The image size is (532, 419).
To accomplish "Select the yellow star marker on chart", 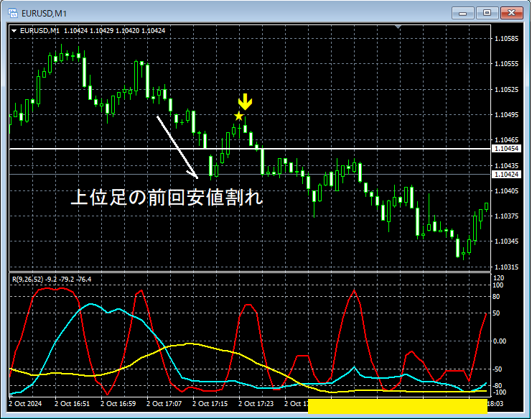I will click(x=239, y=116).
